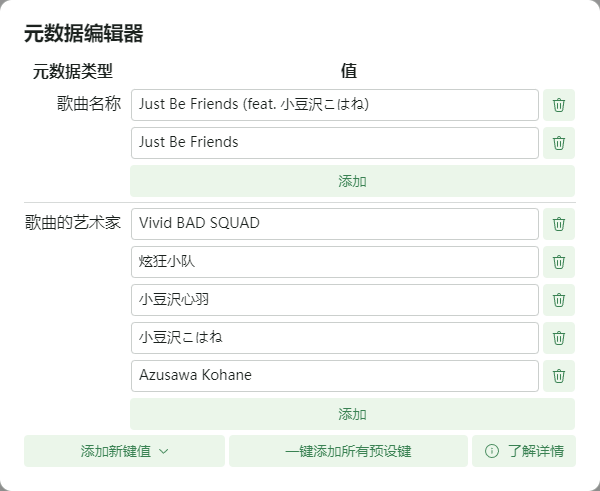Select the '小豆沢心羽' text field
The width and height of the screenshot is (600, 491).
point(334,300)
